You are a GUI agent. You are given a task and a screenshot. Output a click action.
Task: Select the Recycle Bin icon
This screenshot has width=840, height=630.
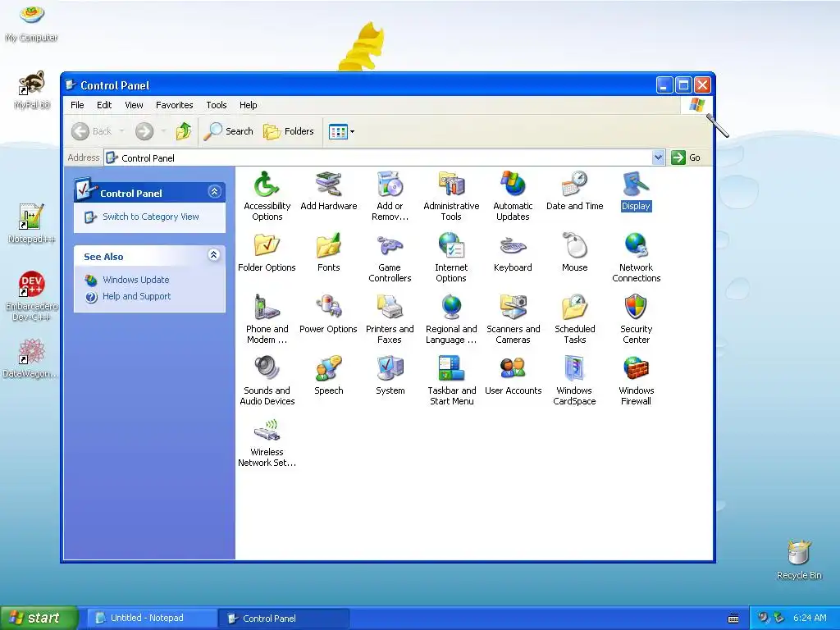pos(799,559)
